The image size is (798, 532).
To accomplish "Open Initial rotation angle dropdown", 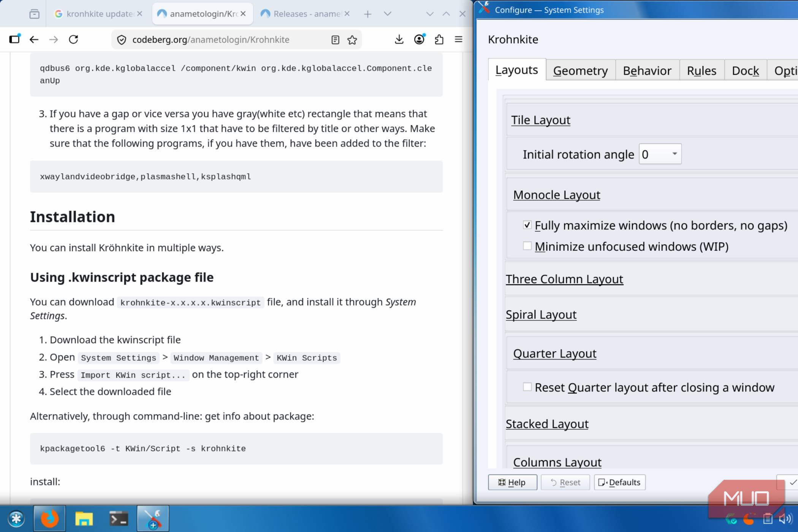I will tap(660, 154).
